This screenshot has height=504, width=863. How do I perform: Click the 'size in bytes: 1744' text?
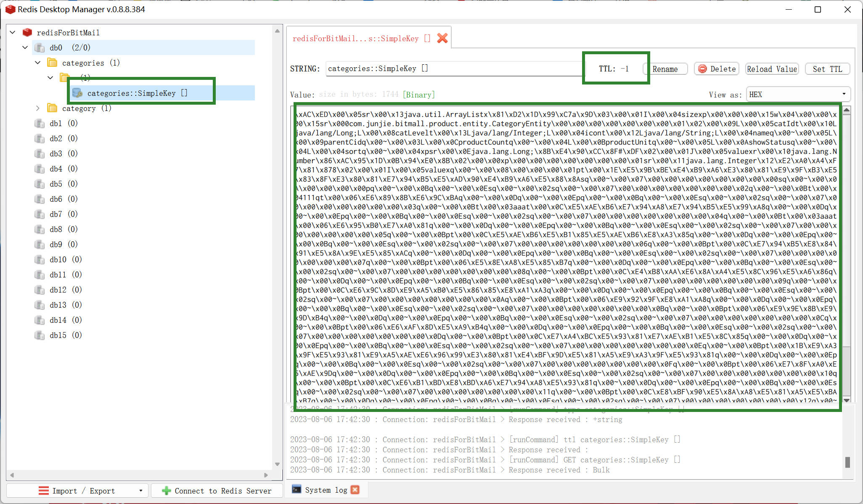pyautogui.click(x=358, y=94)
